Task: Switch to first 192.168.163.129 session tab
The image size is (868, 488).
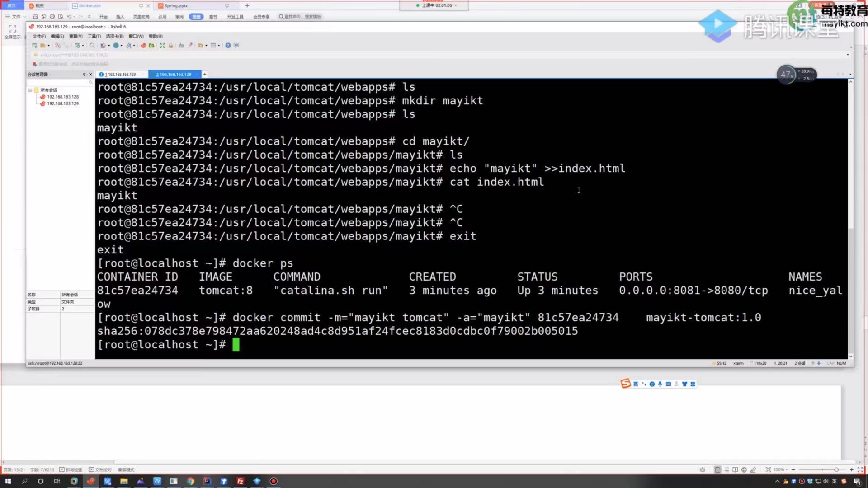Action: tap(121, 75)
